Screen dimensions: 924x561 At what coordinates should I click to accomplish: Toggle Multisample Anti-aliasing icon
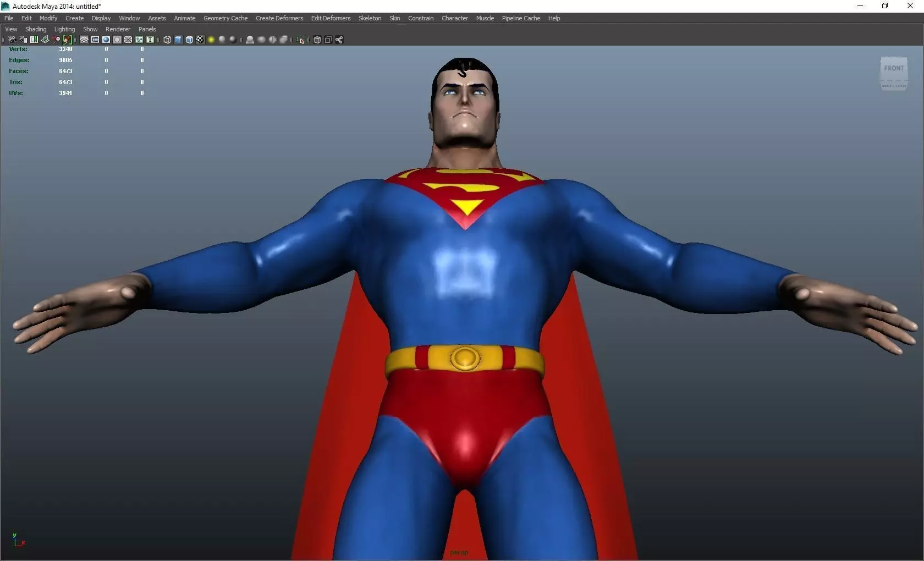point(273,40)
